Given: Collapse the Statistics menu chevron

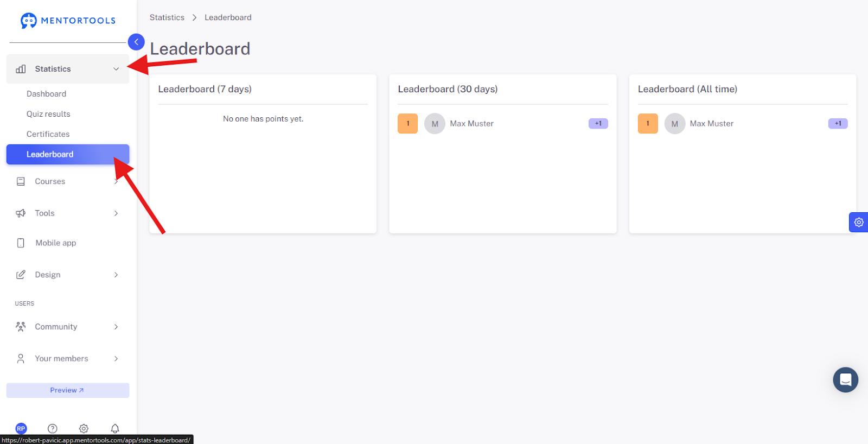Looking at the screenshot, I should click(x=116, y=69).
